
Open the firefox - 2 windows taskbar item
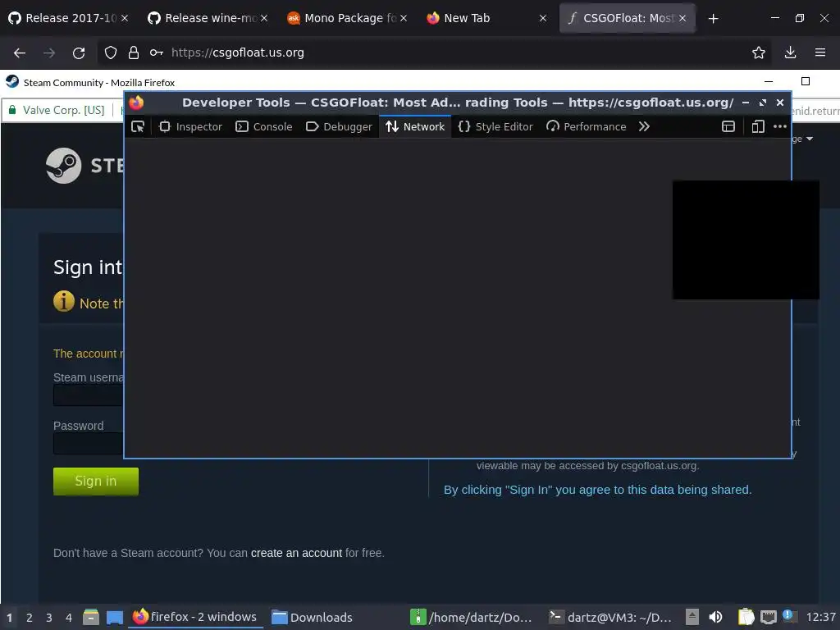click(195, 617)
